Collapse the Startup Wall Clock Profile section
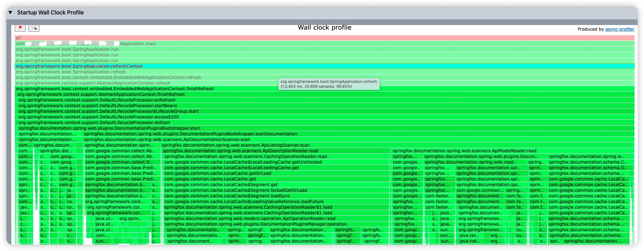This screenshot has height=251, width=644. click(x=10, y=13)
